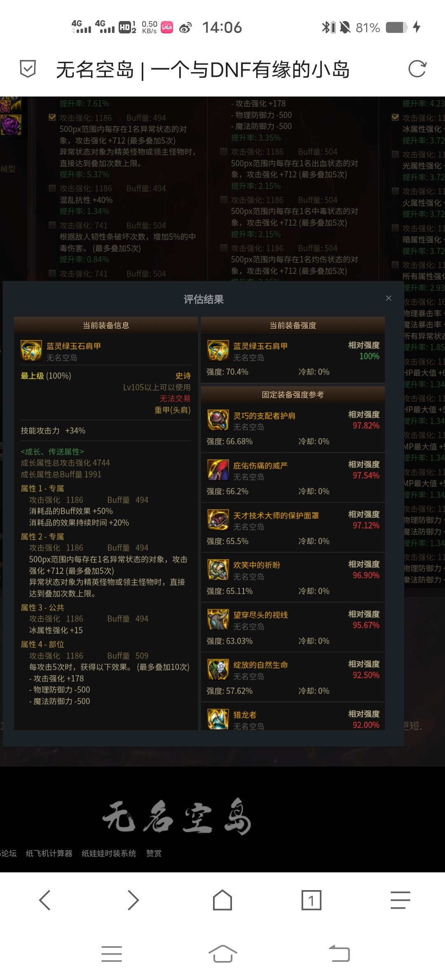Enable the 中毒状态 attack option checkbox
Viewport: 445px width, 980px height.
(x=224, y=200)
